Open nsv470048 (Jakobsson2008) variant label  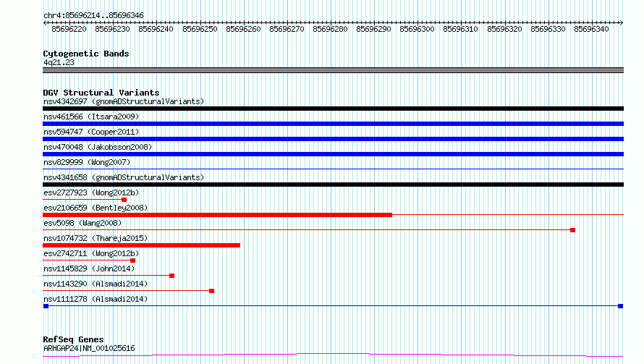(98, 147)
